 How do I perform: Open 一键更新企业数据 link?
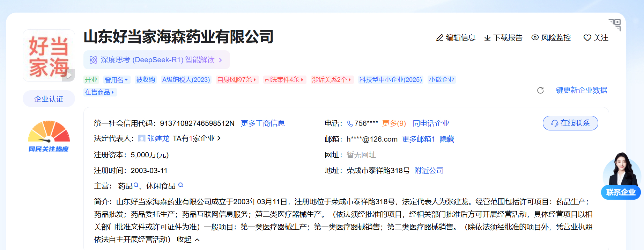tap(578, 90)
